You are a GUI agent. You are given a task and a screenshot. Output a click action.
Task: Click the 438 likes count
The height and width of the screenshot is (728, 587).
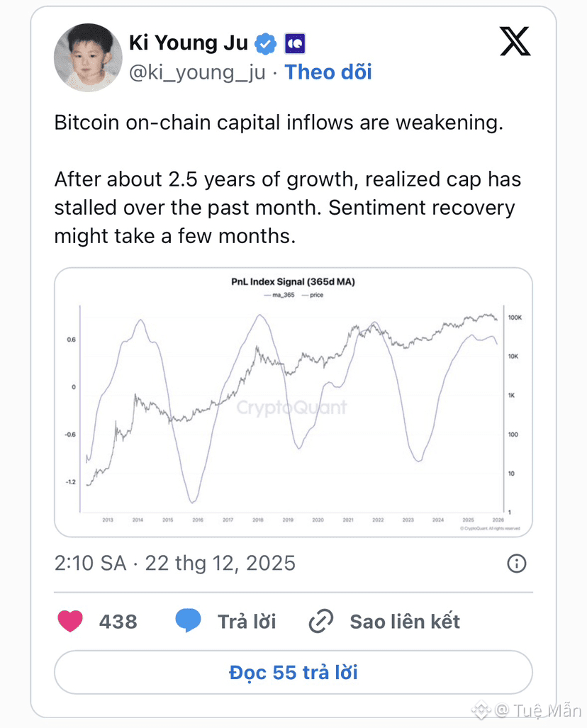[118, 622]
